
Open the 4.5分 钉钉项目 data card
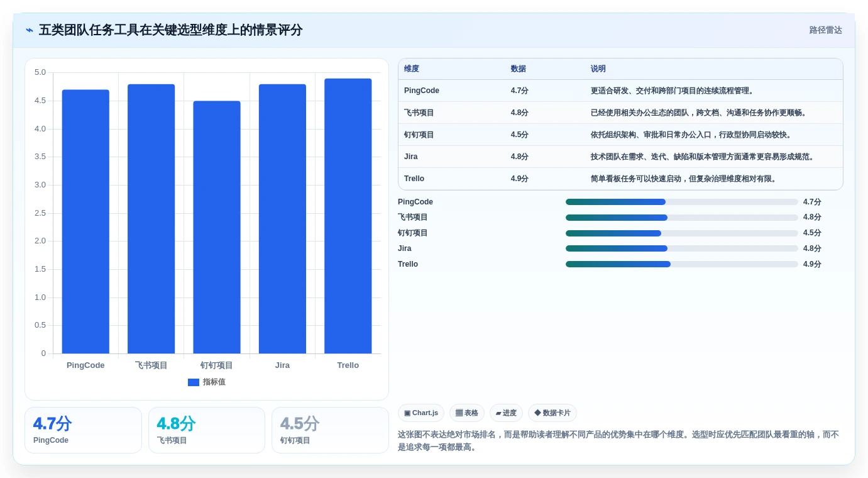[330, 430]
